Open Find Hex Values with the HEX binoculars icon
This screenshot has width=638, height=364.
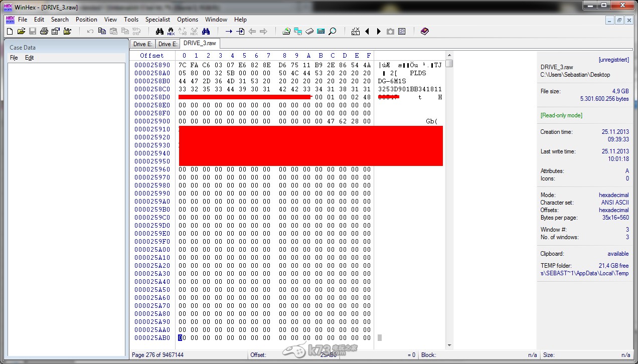click(x=171, y=31)
